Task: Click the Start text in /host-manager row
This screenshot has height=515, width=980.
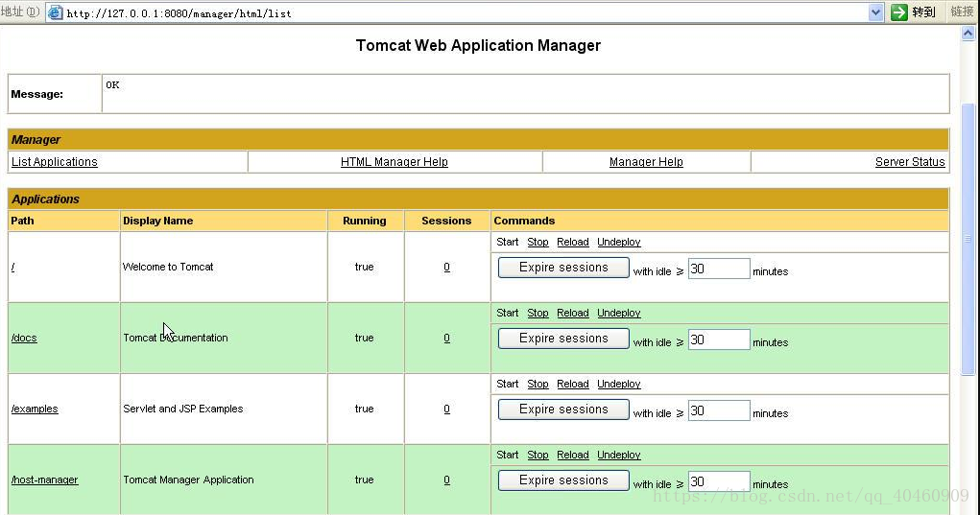Action: point(508,456)
